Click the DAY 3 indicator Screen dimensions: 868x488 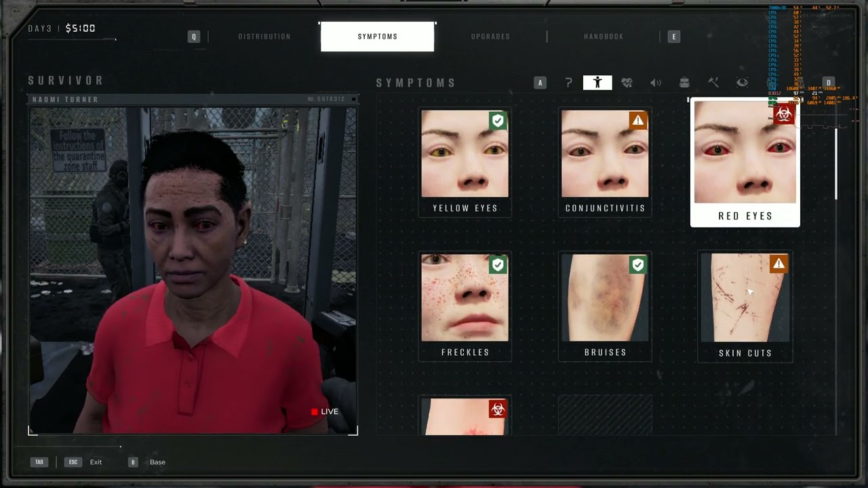40,28
